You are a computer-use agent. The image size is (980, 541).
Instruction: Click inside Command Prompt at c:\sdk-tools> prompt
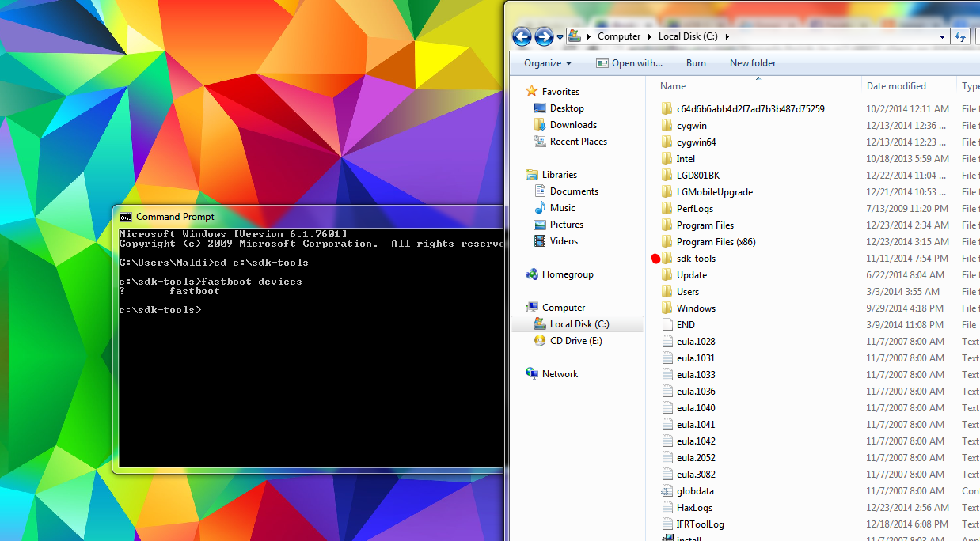coord(161,310)
